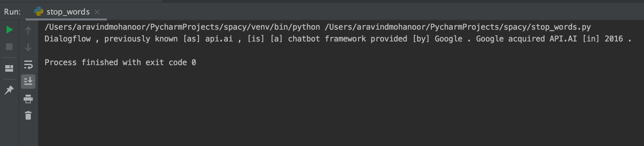Screen dimensions: 644x146
Task: Pin the run tab with the pin icon
Action: (9, 90)
